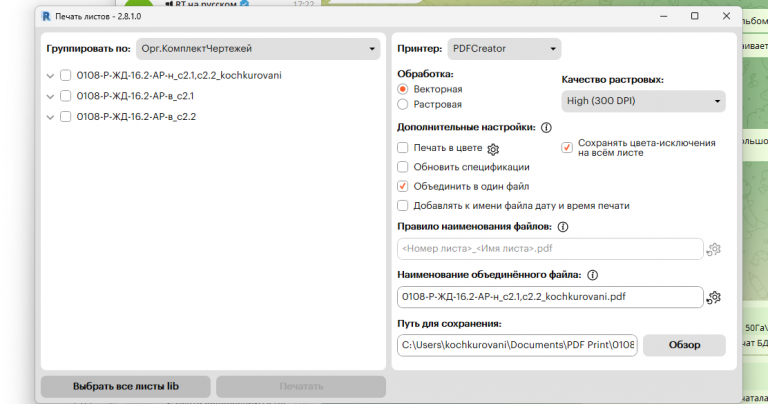Open the Группировать по dropdown
The image size is (768, 404).
pyautogui.click(x=258, y=49)
